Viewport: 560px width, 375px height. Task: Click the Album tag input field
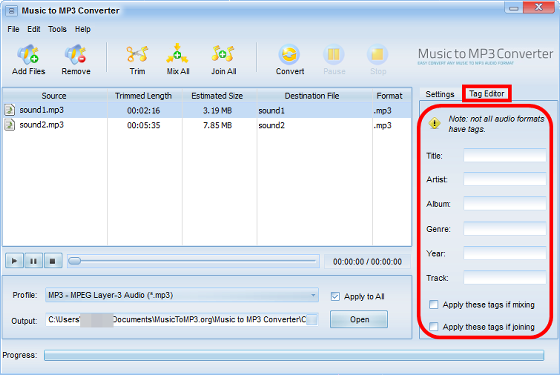505,203
